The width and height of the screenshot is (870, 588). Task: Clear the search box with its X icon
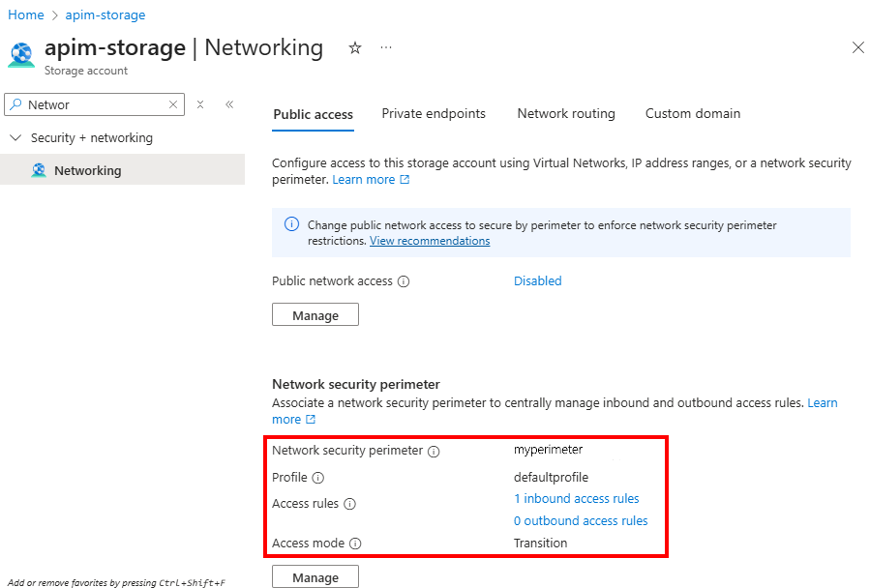click(173, 103)
